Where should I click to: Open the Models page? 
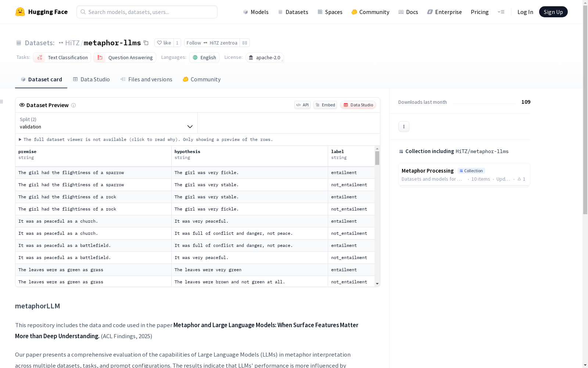pos(256,12)
